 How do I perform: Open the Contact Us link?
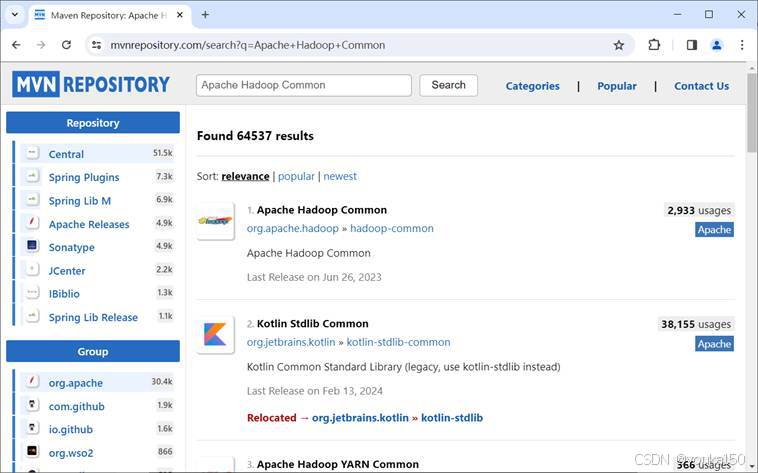click(x=701, y=86)
